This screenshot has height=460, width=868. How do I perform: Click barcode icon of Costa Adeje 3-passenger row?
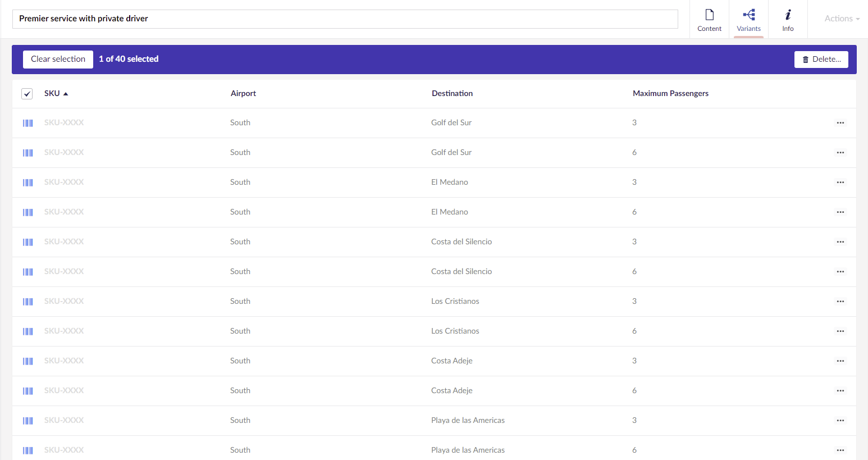point(28,361)
